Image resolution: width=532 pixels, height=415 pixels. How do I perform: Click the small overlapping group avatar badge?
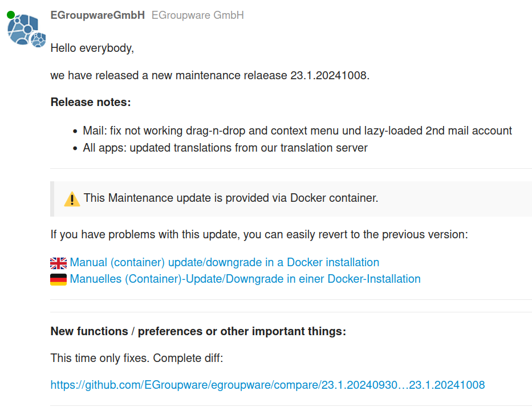38,40
